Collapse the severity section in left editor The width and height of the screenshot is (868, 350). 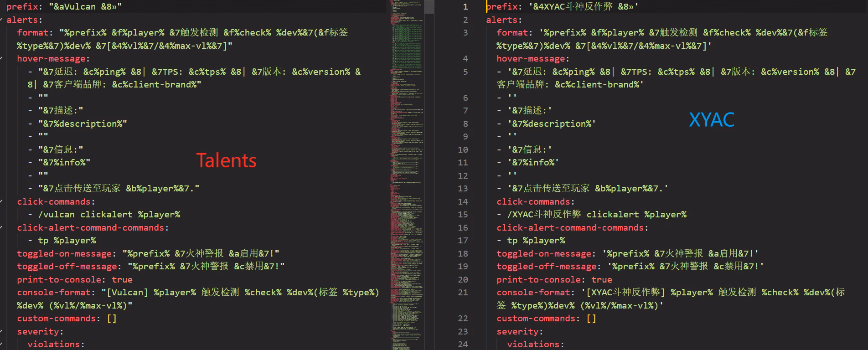pos(2,332)
